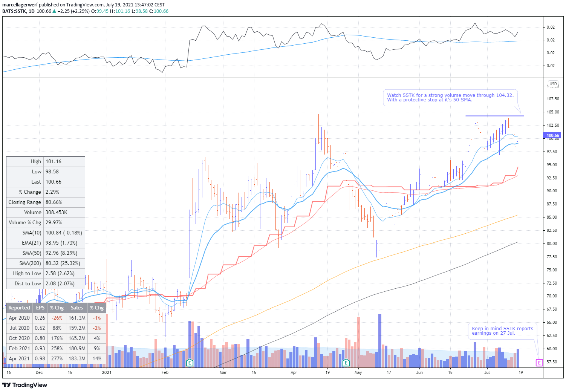Click the Jul 2020 earnings row label
The height and width of the screenshot is (392, 566).
coord(19,328)
